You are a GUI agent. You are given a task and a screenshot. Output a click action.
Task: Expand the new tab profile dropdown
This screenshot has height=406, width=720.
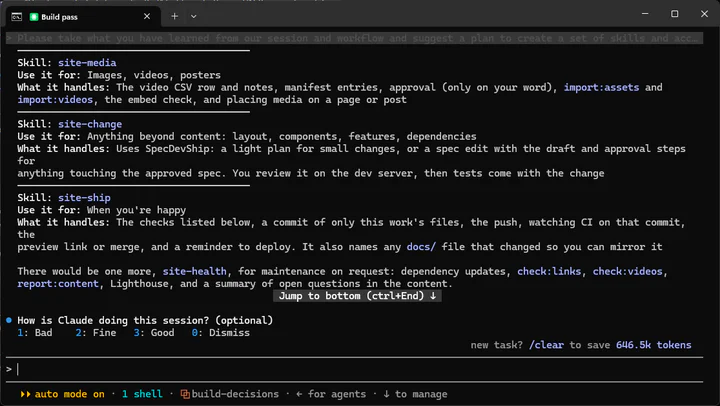point(194,17)
